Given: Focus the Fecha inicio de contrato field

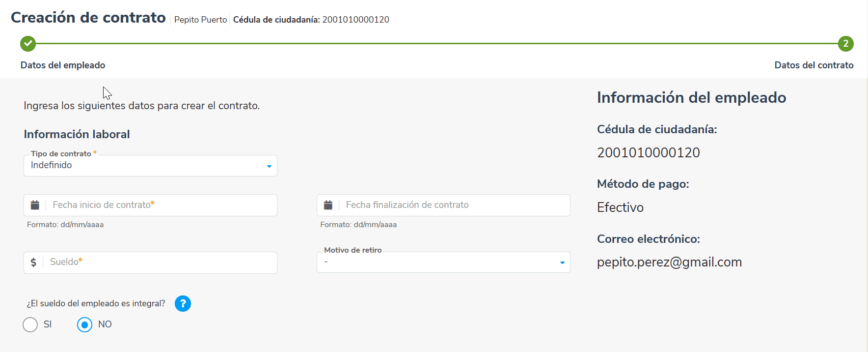Looking at the screenshot, I should point(162,205).
